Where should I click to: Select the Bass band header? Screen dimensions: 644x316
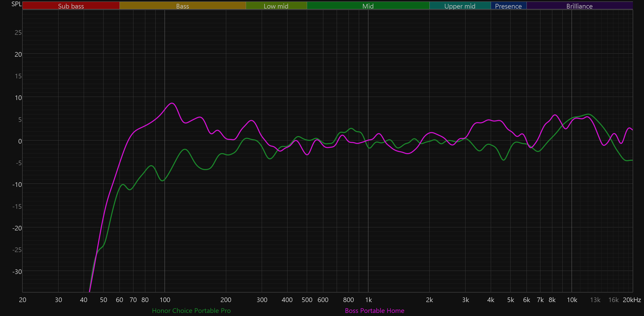182,6
